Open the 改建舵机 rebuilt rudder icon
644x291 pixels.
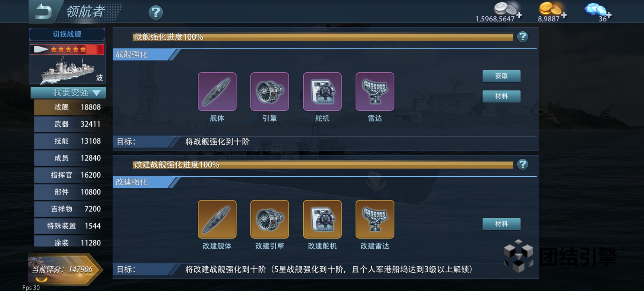tap(322, 219)
